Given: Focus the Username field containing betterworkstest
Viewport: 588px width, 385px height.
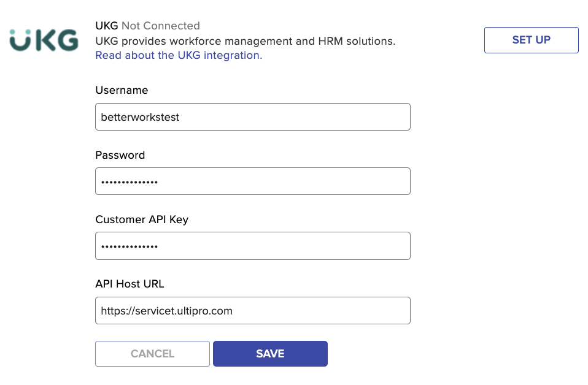Looking at the screenshot, I should click(253, 117).
